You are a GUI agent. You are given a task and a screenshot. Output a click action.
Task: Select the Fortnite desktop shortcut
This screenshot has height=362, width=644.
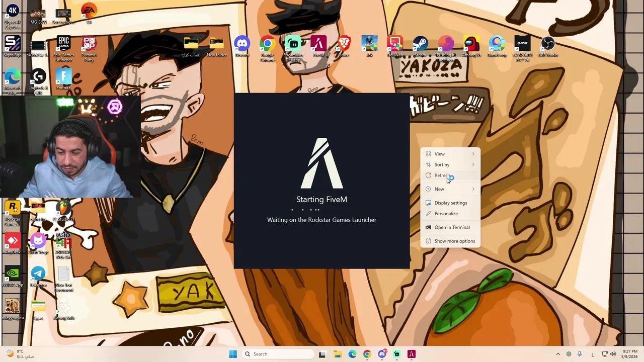[x=63, y=79]
